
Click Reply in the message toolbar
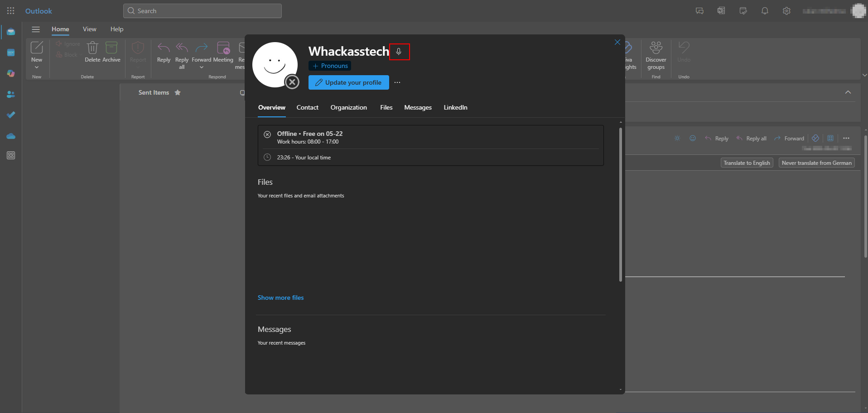click(717, 139)
